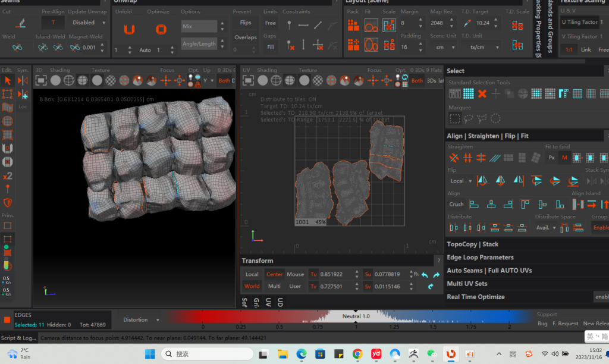This screenshot has height=364, width=609.
Task: Click the pin constraint icon
Action: [x=289, y=25]
